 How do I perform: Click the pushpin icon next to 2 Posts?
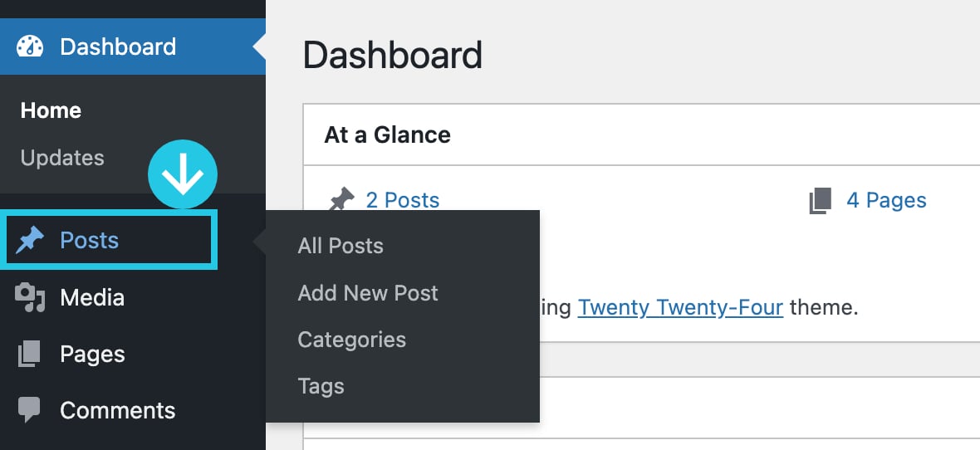pos(341,201)
